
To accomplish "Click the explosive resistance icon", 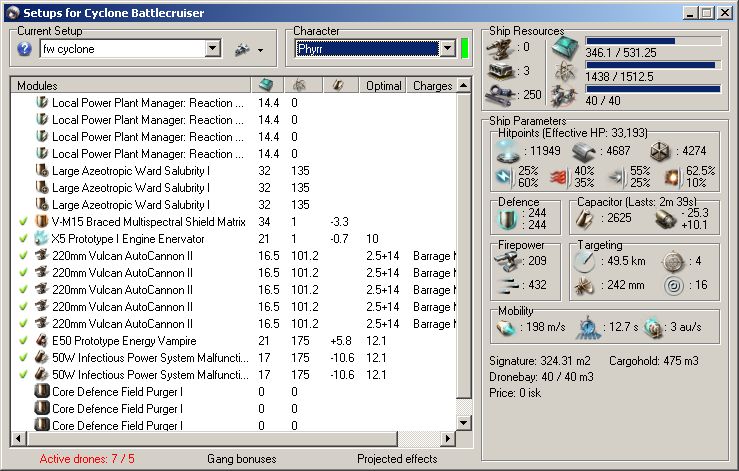I will pos(672,177).
